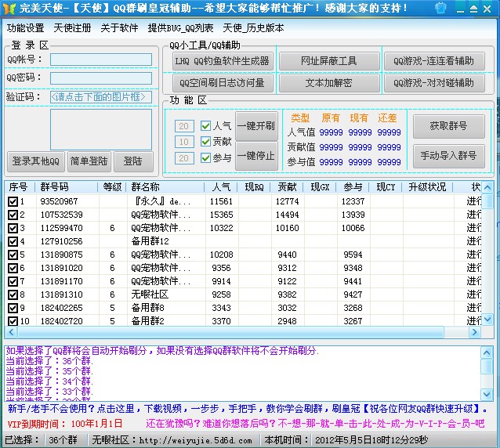Click the pink VIP会员 upgrade link
The width and height of the screenshot is (500, 448).
pyautogui.click(x=315, y=424)
